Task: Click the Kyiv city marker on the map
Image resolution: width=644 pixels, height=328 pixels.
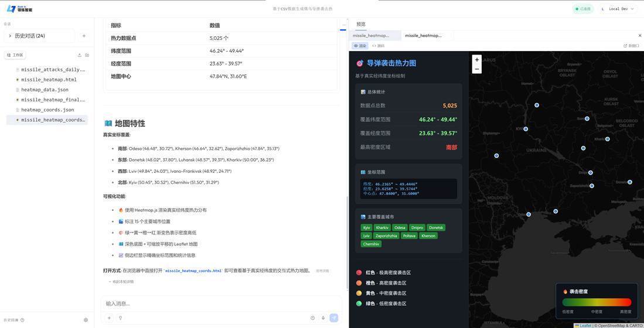Action: 526,129
